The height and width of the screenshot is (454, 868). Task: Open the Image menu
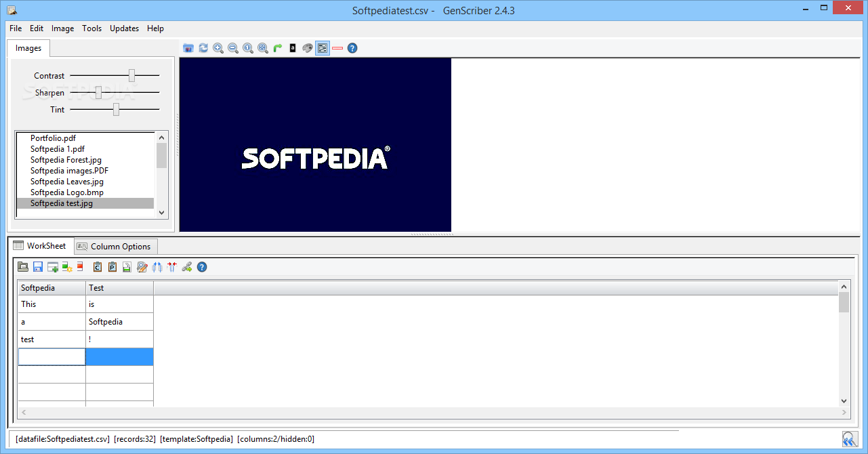[x=63, y=28]
